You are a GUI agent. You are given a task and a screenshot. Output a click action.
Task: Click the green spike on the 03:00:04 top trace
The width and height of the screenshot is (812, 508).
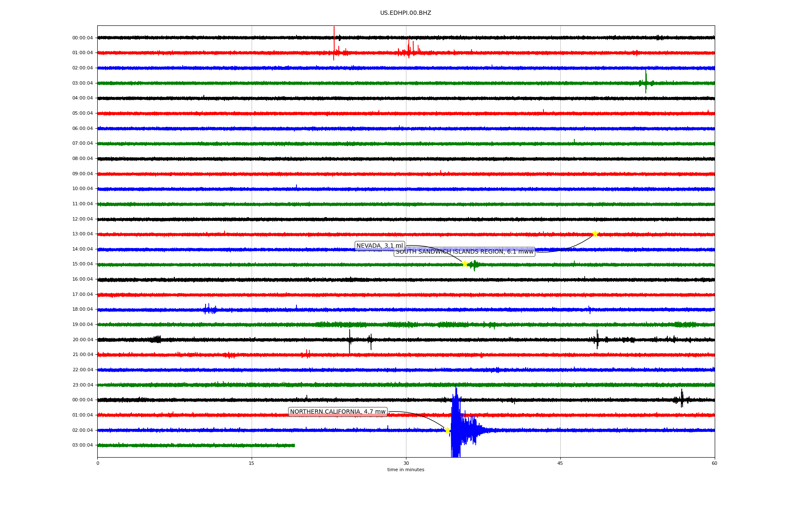point(646,82)
